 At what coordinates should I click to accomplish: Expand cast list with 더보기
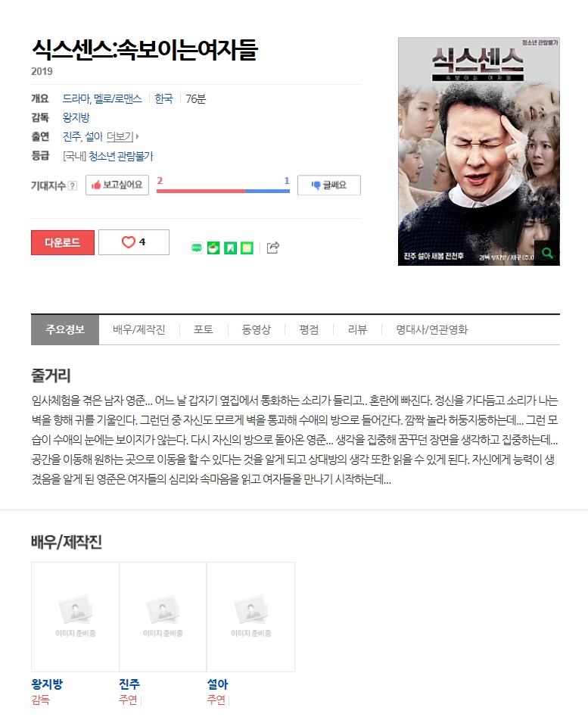(122, 136)
